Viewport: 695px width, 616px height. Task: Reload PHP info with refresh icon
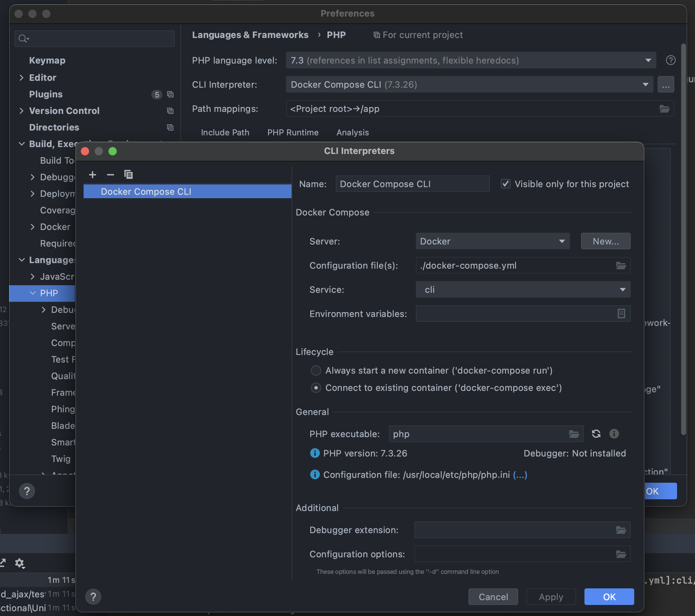click(x=596, y=434)
